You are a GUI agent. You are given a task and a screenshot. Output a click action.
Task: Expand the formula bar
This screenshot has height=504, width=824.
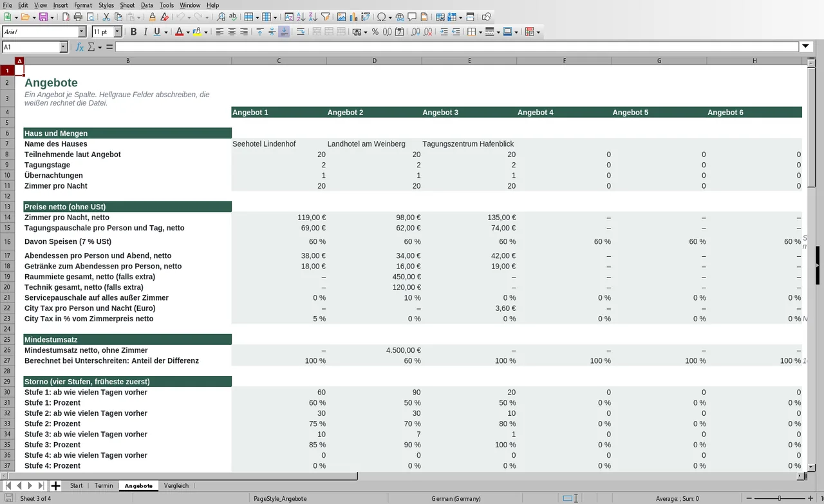pos(805,46)
